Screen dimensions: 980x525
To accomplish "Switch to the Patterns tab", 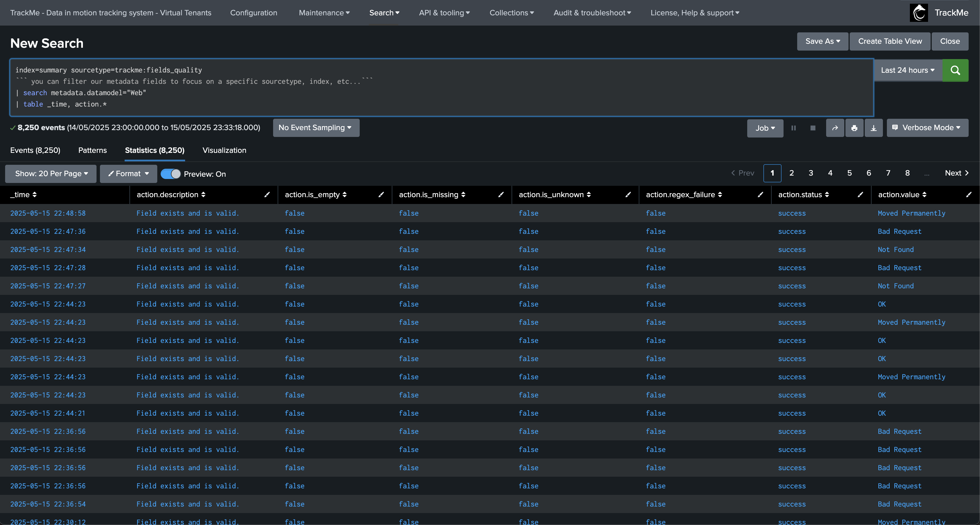I will point(93,150).
